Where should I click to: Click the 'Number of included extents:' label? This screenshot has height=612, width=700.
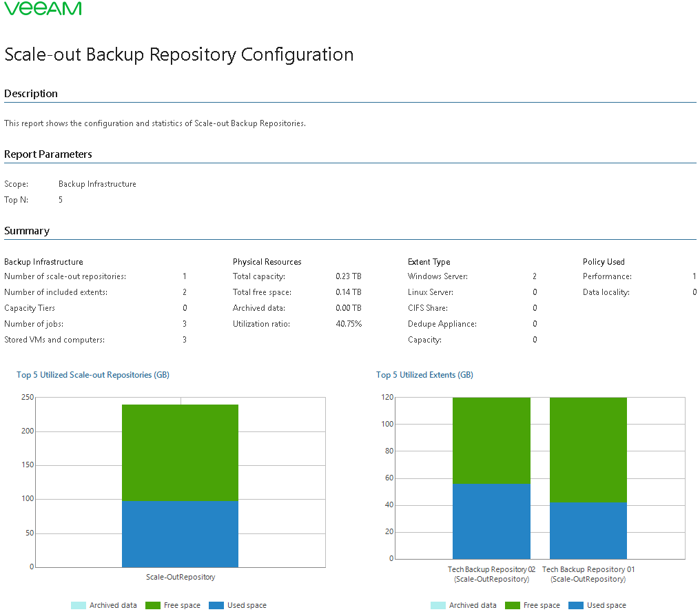tap(56, 292)
